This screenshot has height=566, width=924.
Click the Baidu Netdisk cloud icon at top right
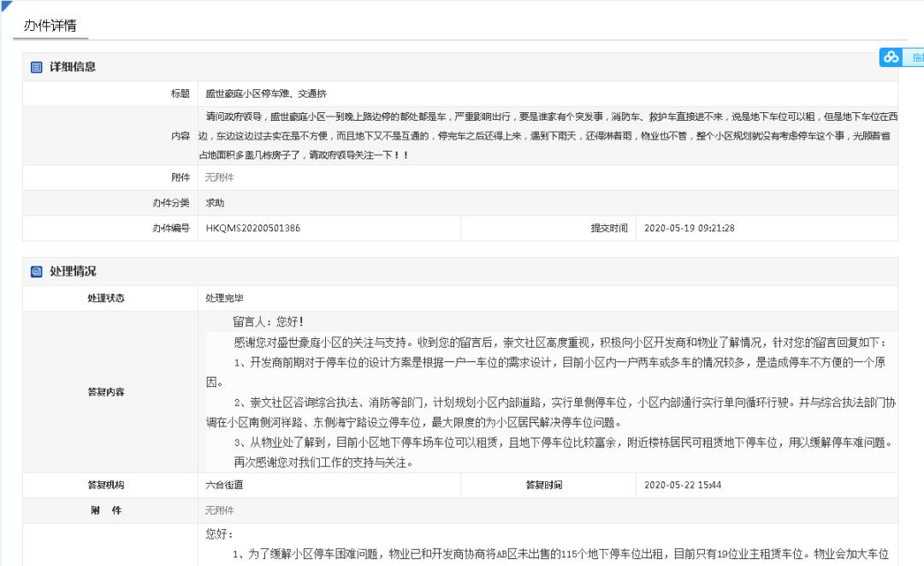(x=891, y=57)
